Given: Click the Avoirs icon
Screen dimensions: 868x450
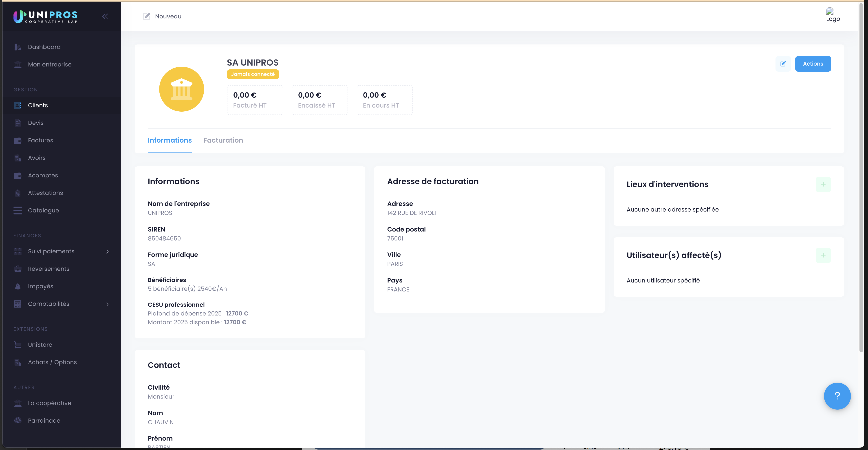Looking at the screenshot, I should 18,158.
